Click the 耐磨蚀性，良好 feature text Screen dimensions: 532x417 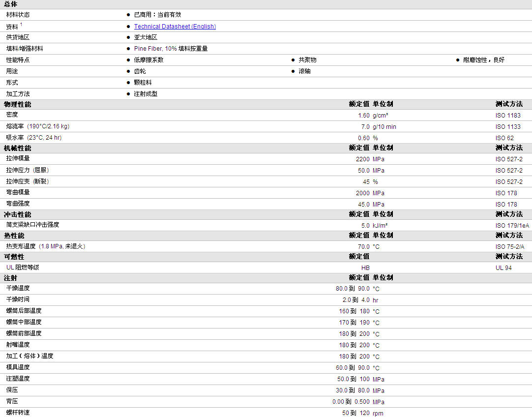pos(484,60)
